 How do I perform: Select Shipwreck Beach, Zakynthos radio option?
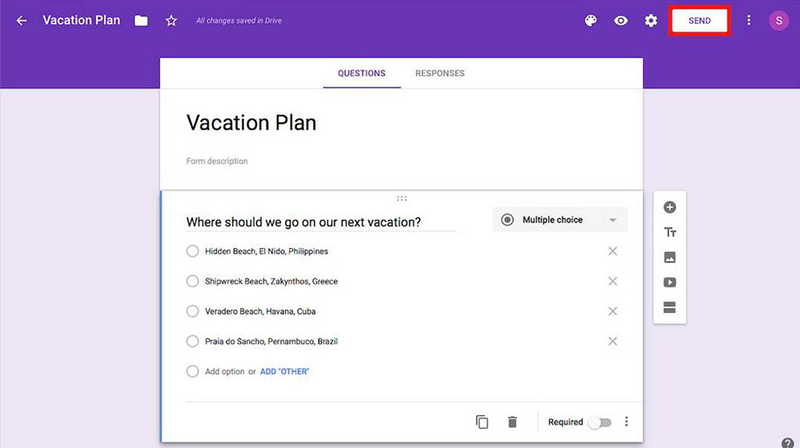click(193, 281)
